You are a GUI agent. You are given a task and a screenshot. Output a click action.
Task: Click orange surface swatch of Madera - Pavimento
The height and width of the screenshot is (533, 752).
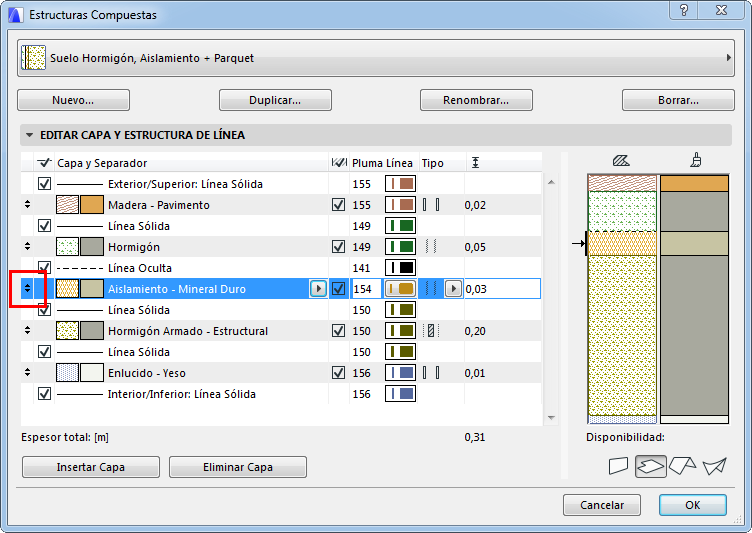[92, 205]
